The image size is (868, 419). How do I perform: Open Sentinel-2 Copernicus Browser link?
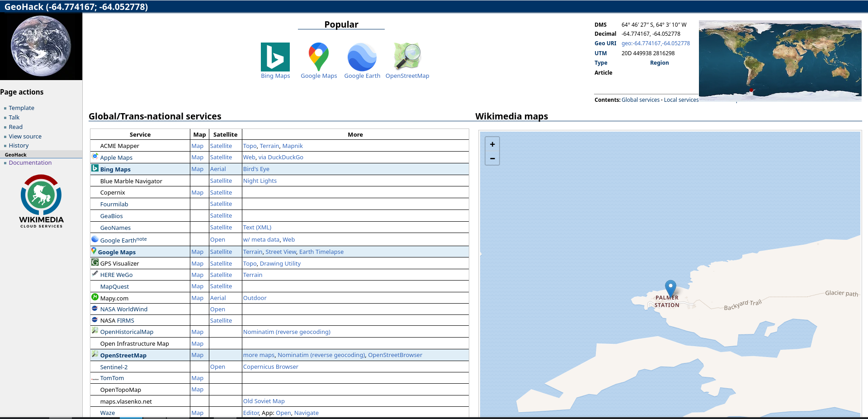coord(271,367)
